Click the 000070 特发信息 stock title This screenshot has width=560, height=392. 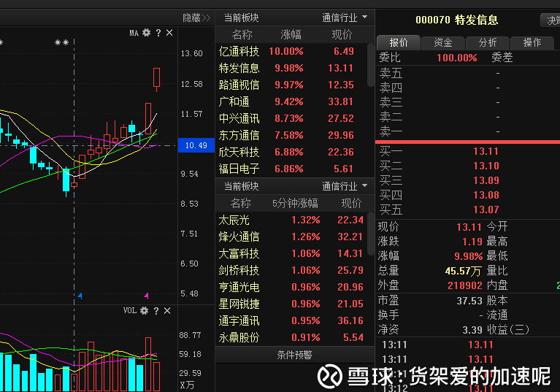click(457, 20)
